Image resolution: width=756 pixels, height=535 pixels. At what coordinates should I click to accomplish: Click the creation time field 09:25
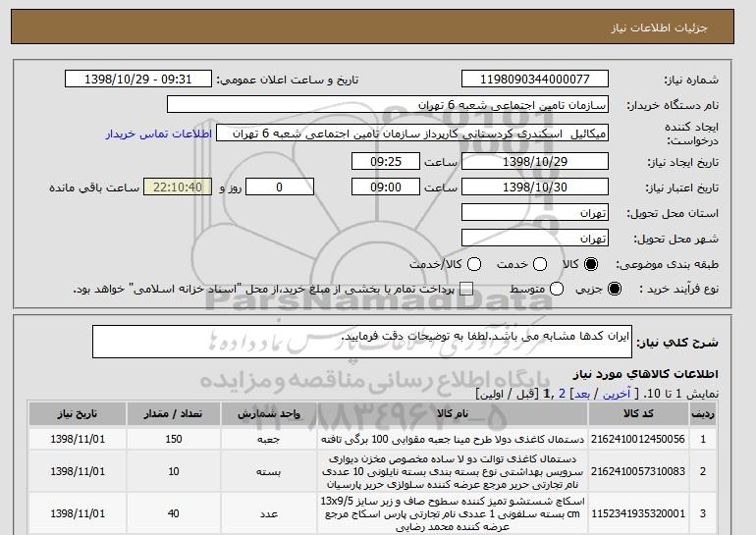tap(386, 161)
